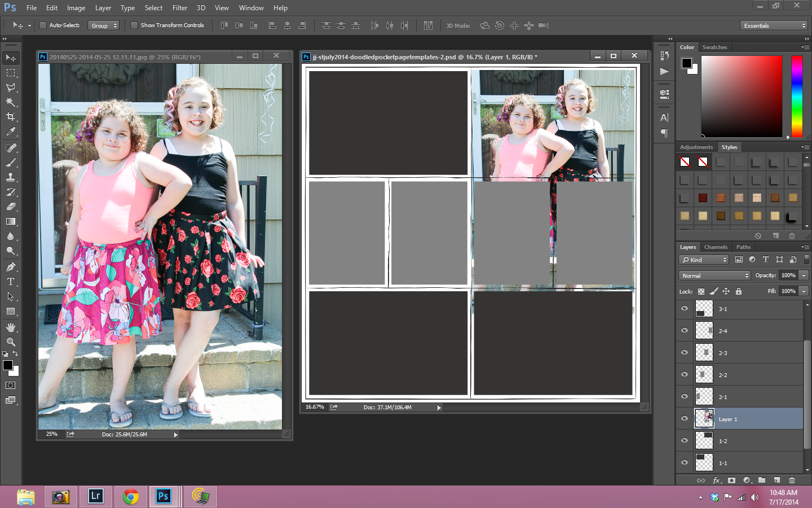This screenshot has width=812, height=508.
Task: Select the Lasso tool
Action: (x=11, y=87)
